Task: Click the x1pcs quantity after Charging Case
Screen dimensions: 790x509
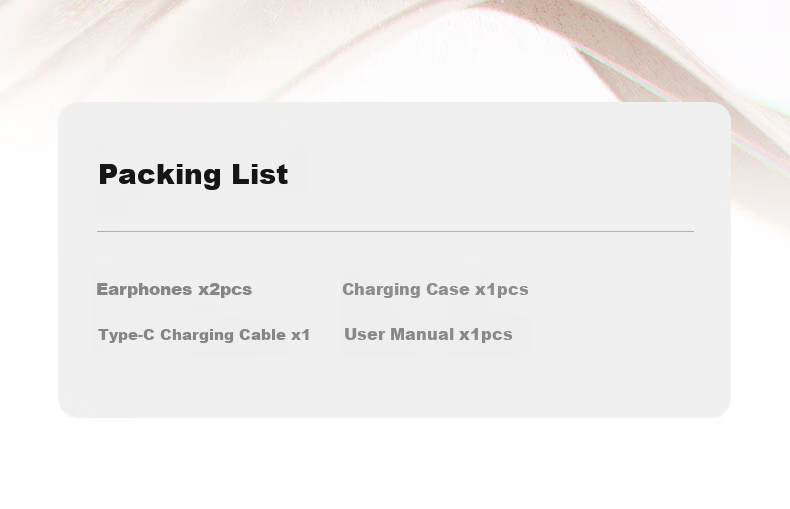Action: click(x=502, y=290)
